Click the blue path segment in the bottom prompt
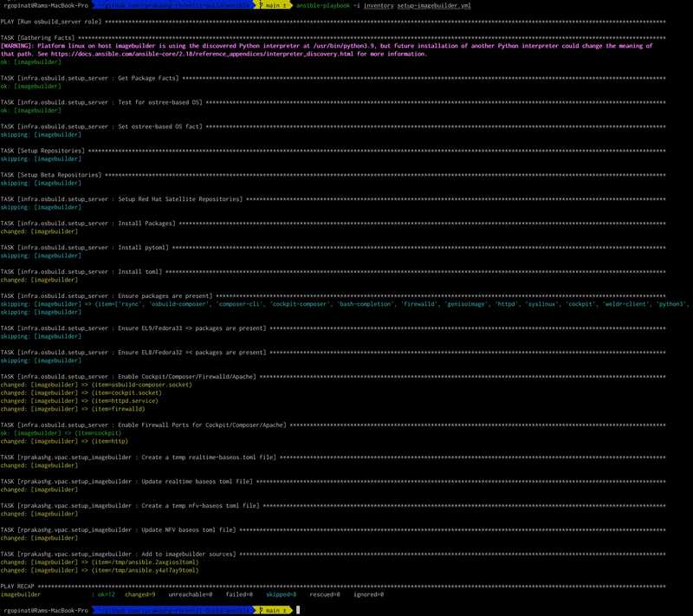Screen dimensions: 693x616 173,609
